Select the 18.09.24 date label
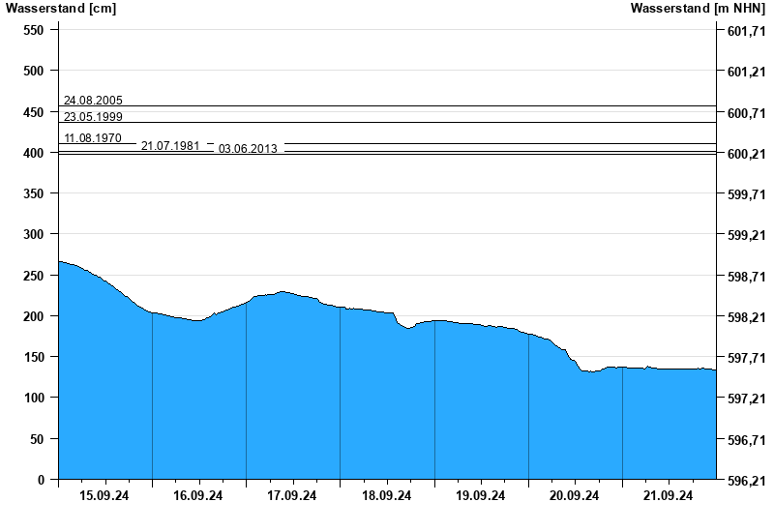 pos(386,496)
